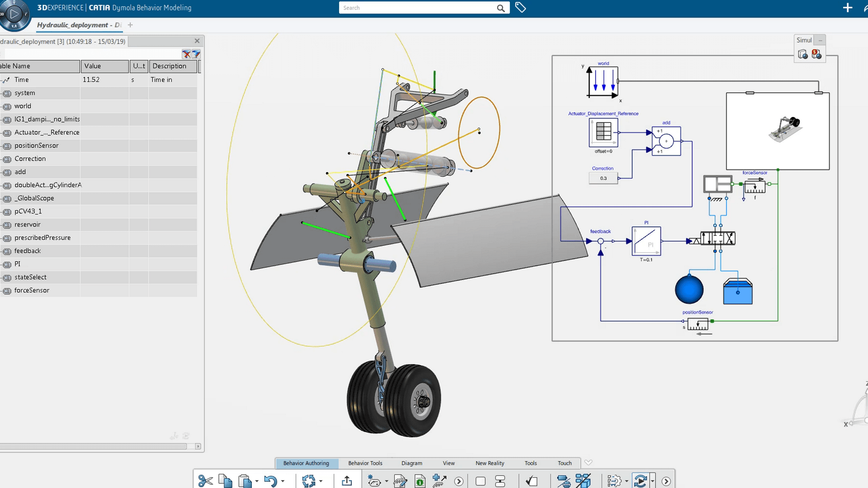Click the clear filter red X icon
Image resolution: width=868 pixels, height=488 pixels.
tap(186, 54)
